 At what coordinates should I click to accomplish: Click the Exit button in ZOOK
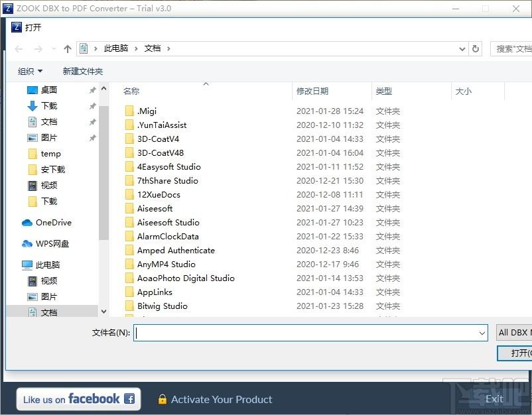click(494, 399)
